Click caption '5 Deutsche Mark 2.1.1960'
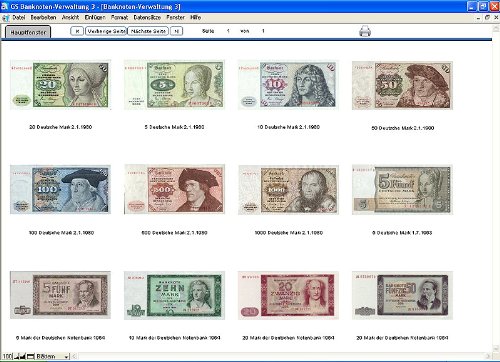The width and height of the screenshot is (500, 362). click(x=174, y=127)
